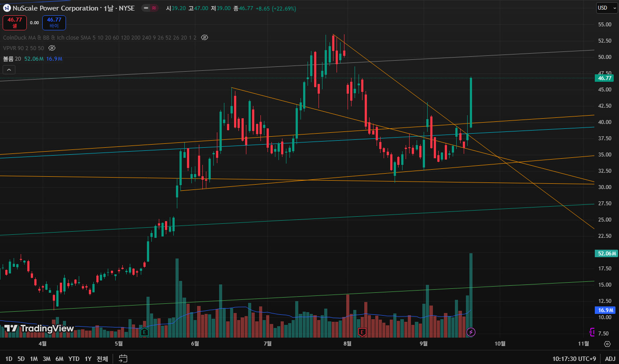Click the pink data mode wave icon

pyautogui.click(x=154, y=8)
